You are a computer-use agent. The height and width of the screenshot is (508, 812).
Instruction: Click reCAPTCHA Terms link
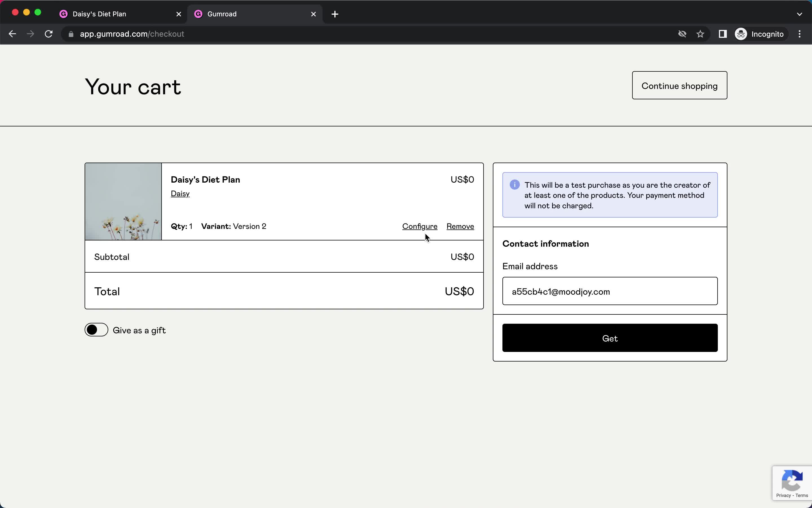coord(802,496)
